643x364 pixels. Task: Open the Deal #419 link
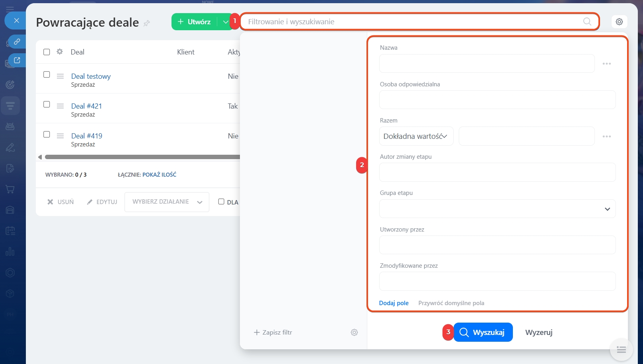coord(87,136)
